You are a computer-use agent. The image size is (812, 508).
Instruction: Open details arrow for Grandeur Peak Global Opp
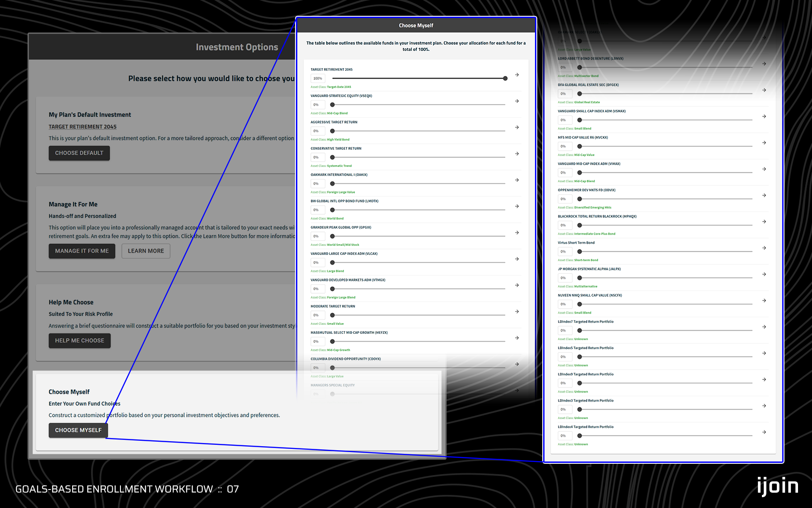tap(517, 233)
